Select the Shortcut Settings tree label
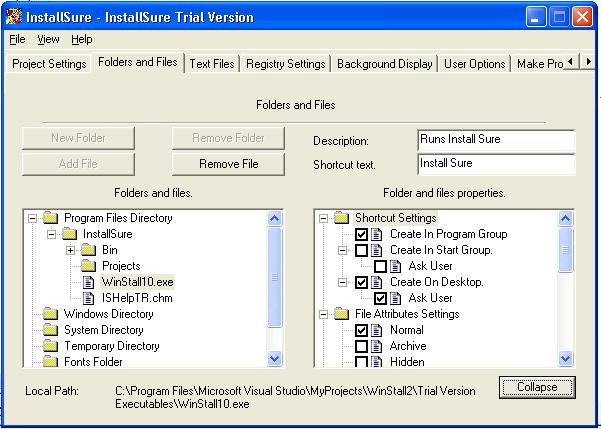 [x=396, y=218]
